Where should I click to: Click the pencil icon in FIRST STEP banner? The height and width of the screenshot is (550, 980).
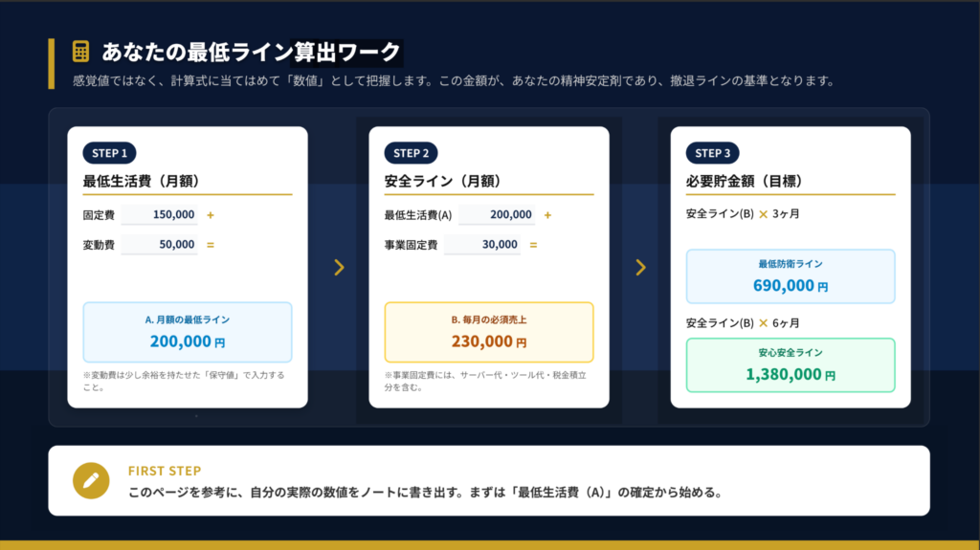91,480
